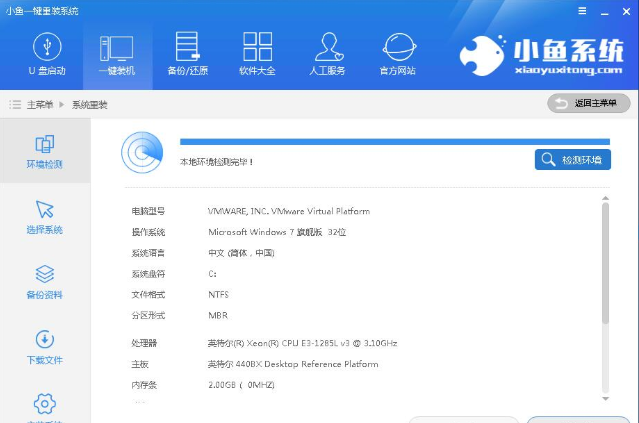Select NTFS file format value
The image size is (639, 423).
(x=218, y=295)
